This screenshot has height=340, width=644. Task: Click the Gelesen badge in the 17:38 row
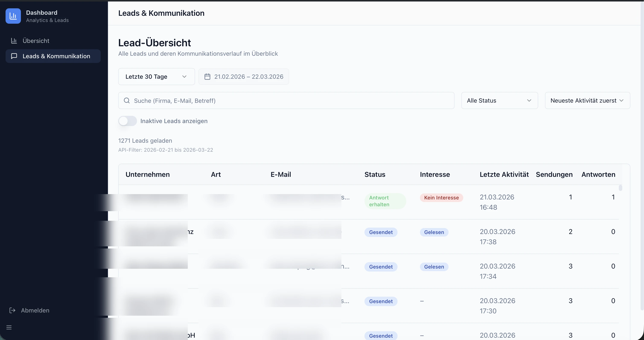pyautogui.click(x=434, y=232)
